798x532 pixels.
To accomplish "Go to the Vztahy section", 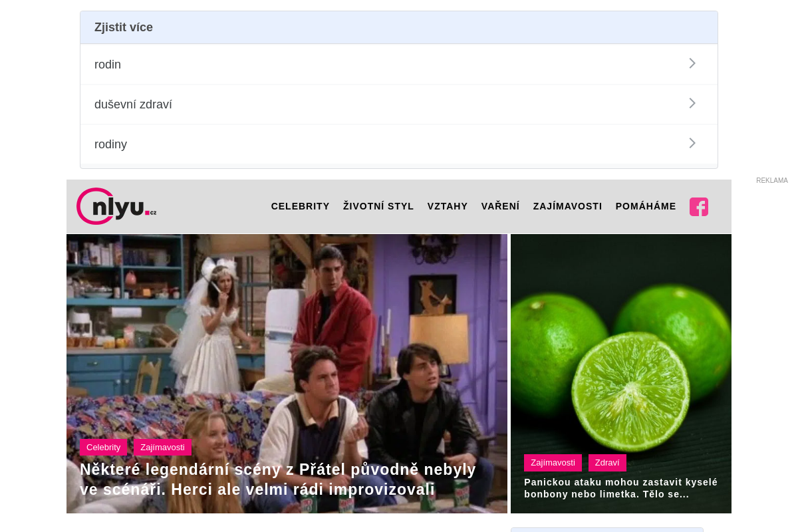I will point(448,206).
